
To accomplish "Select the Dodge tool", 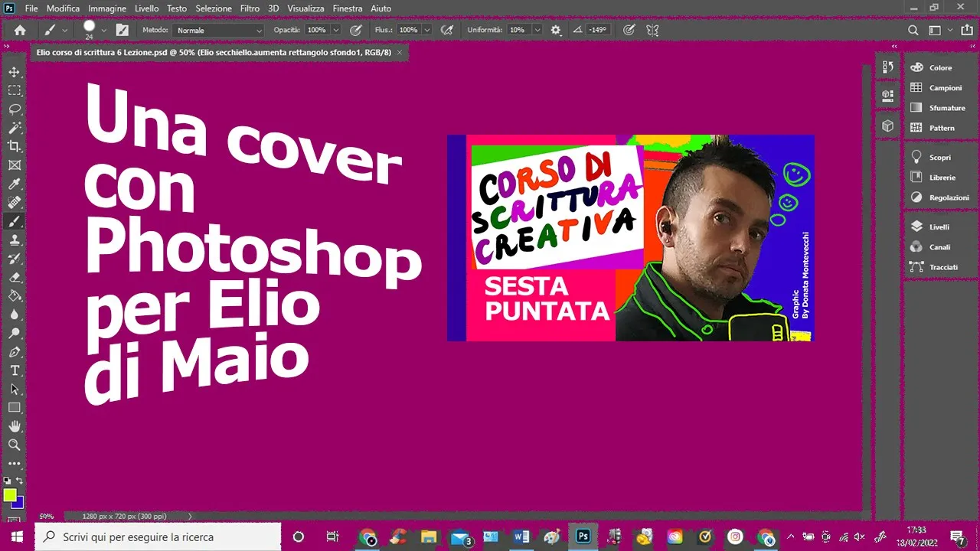I will (15, 333).
